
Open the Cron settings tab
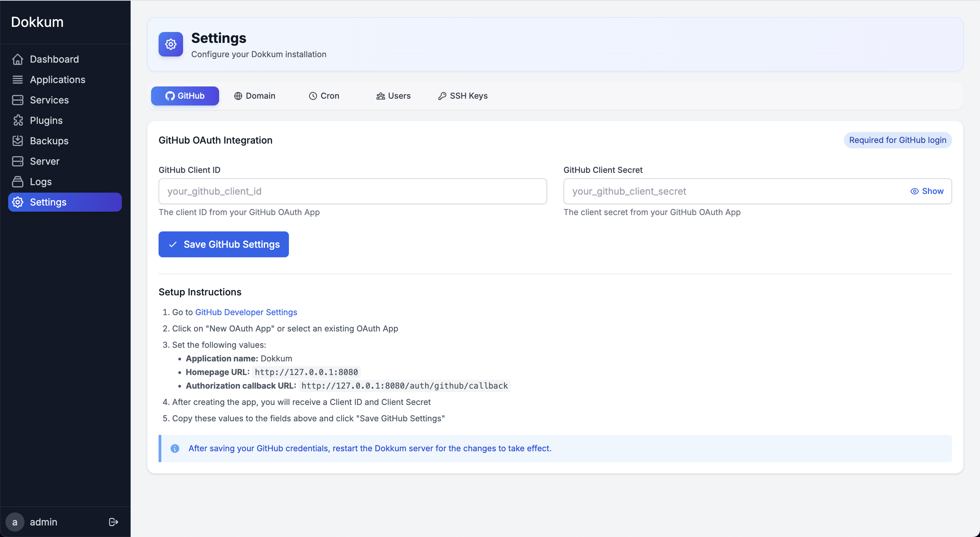point(324,96)
